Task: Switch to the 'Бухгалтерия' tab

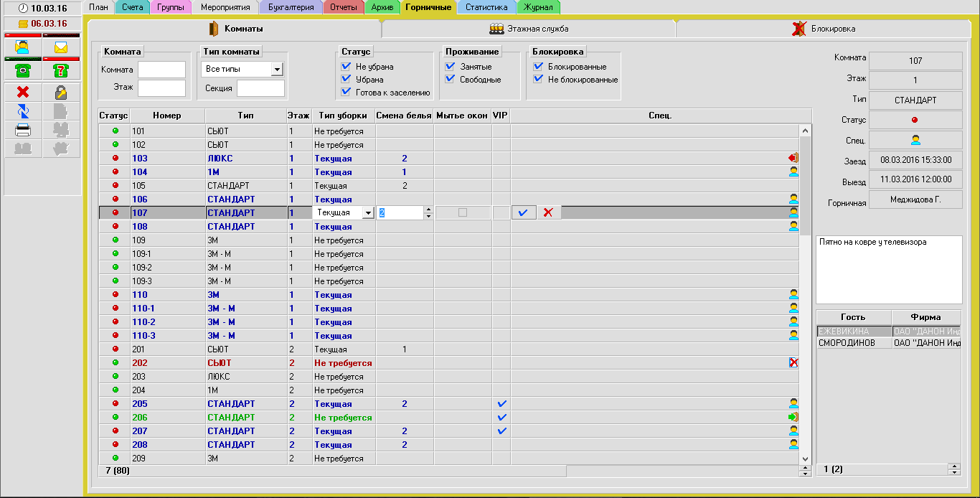Action: point(290,7)
